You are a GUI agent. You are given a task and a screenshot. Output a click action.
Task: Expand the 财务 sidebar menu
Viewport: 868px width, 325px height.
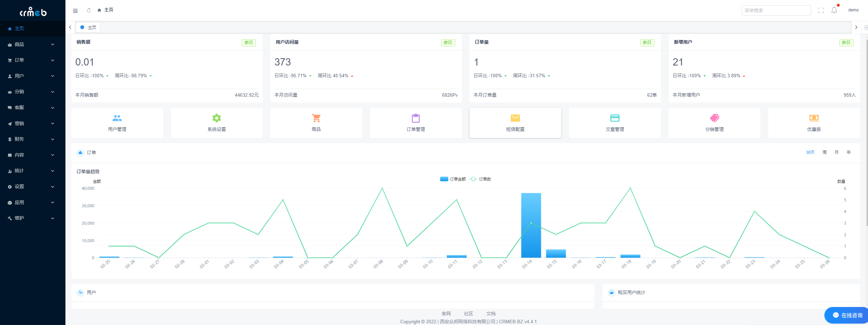coord(33,139)
